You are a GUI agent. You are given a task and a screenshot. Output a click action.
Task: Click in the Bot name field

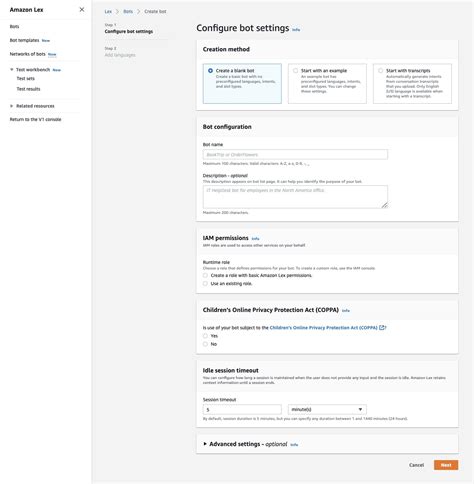[x=295, y=154]
